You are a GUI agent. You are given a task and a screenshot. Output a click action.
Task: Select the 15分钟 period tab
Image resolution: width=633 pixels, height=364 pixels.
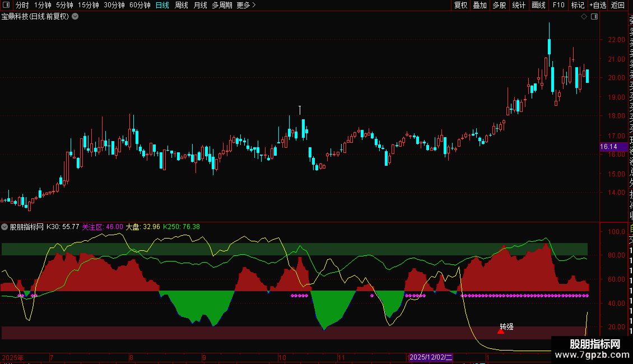pyautogui.click(x=88, y=5)
